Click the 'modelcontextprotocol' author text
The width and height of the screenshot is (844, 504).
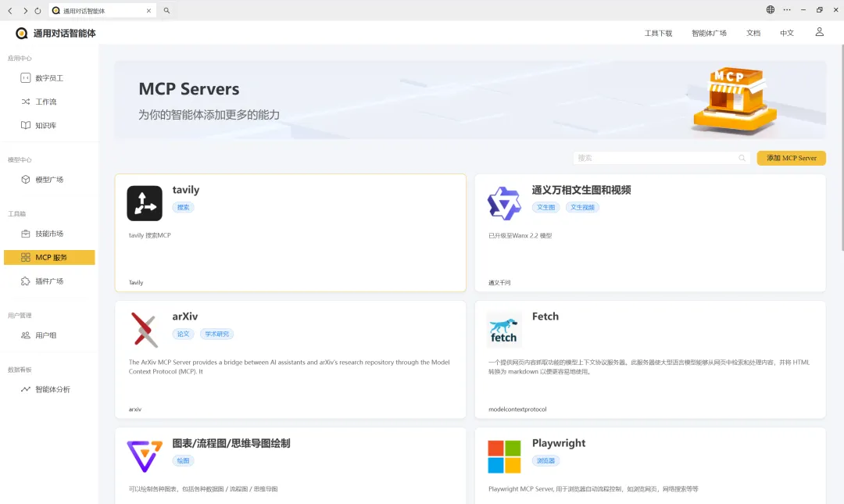coord(517,409)
